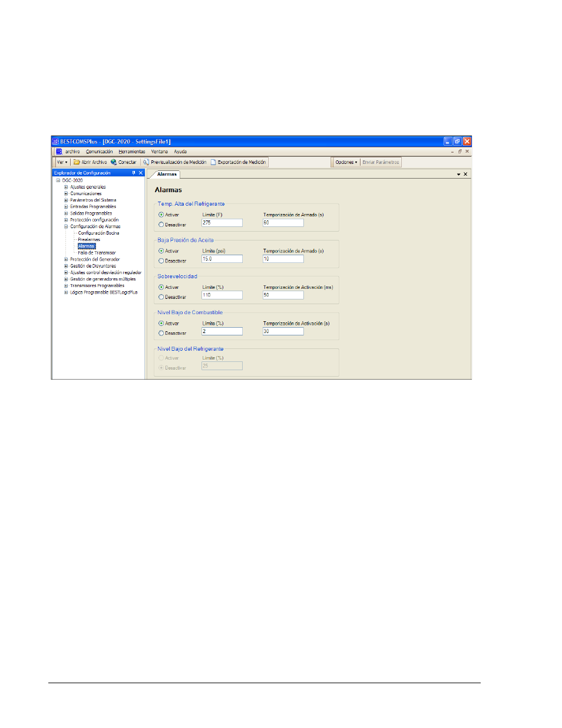This screenshot has width=562, height=728.
Task: Expand Entradas Programables node
Action: pos(66,207)
